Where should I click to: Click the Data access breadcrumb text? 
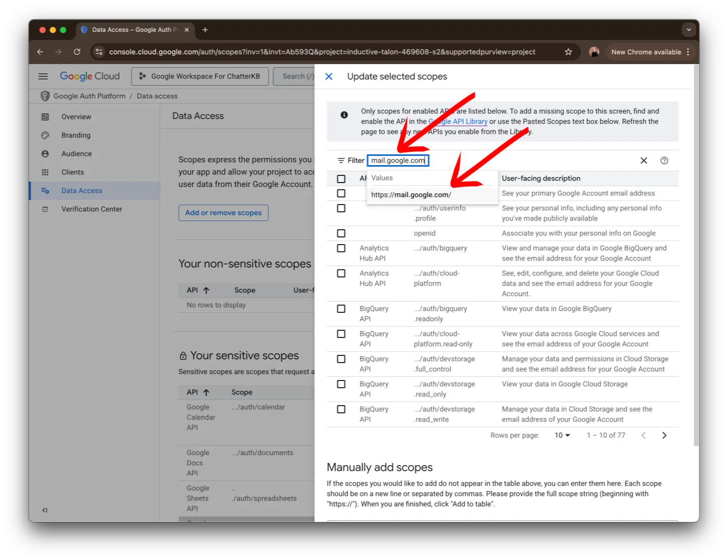tap(157, 96)
